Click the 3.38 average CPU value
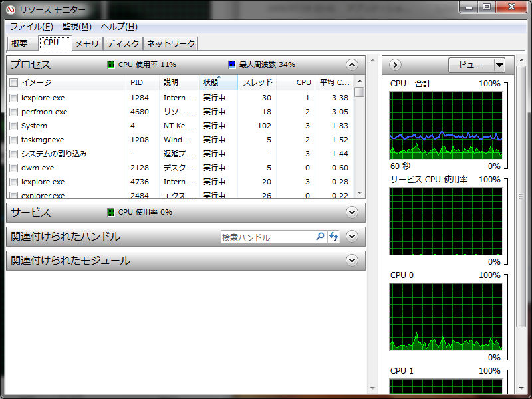 (340, 98)
